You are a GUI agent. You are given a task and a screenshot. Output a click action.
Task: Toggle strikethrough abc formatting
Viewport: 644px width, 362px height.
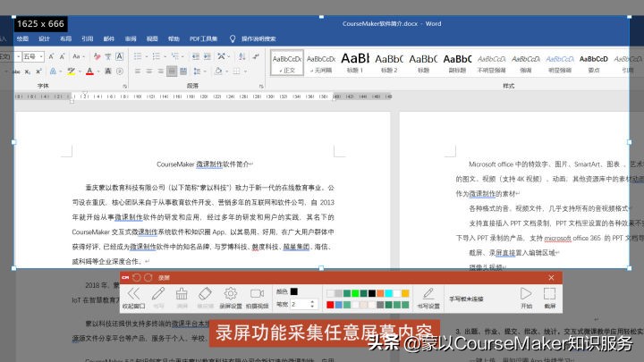click(x=16, y=72)
